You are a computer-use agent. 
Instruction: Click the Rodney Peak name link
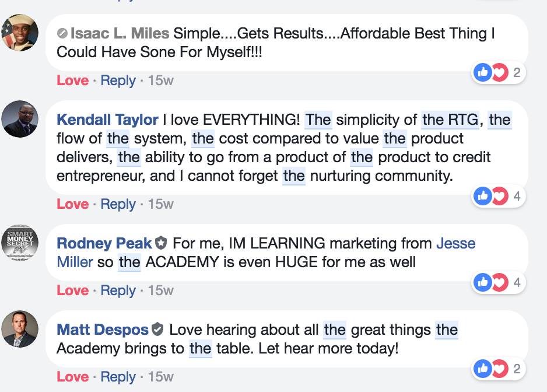(x=104, y=243)
